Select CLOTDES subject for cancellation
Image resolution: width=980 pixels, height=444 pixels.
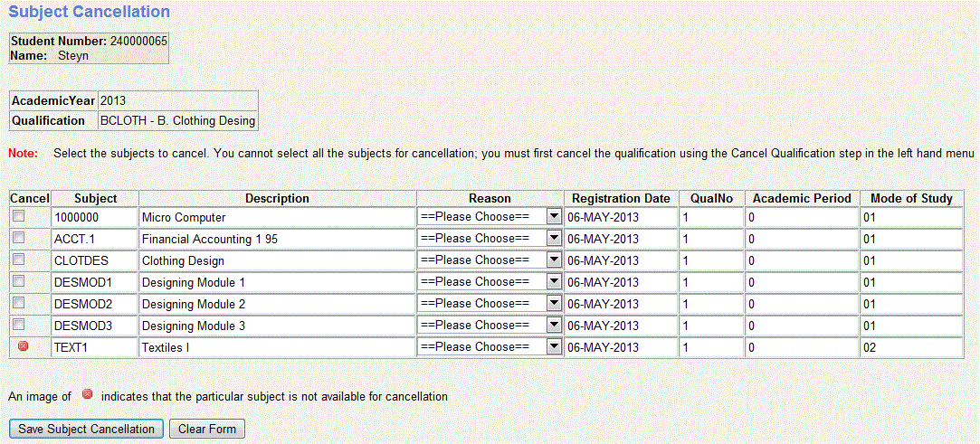tap(19, 260)
